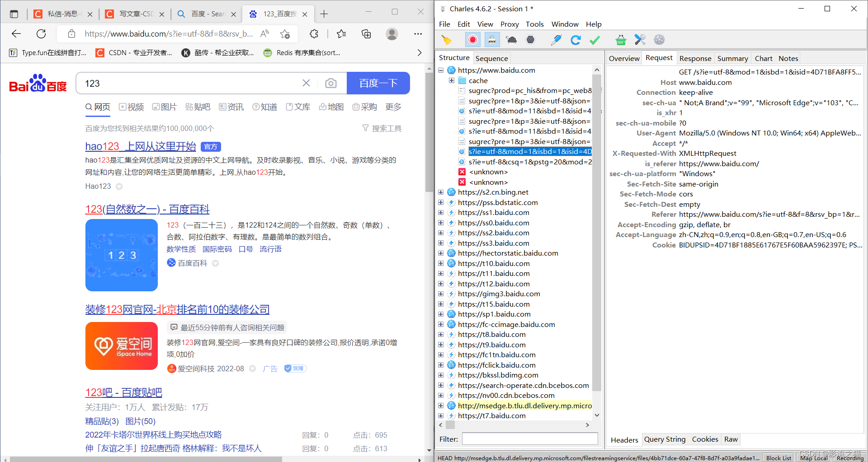Switch to the Sequence tab
Image resolution: width=868 pixels, height=462 pixels.
(491, 58)
